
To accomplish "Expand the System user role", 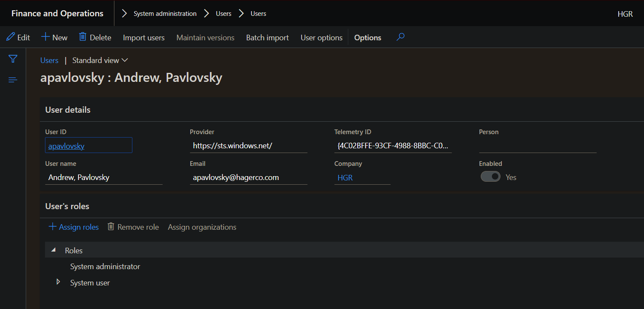I will pos(58,282).
